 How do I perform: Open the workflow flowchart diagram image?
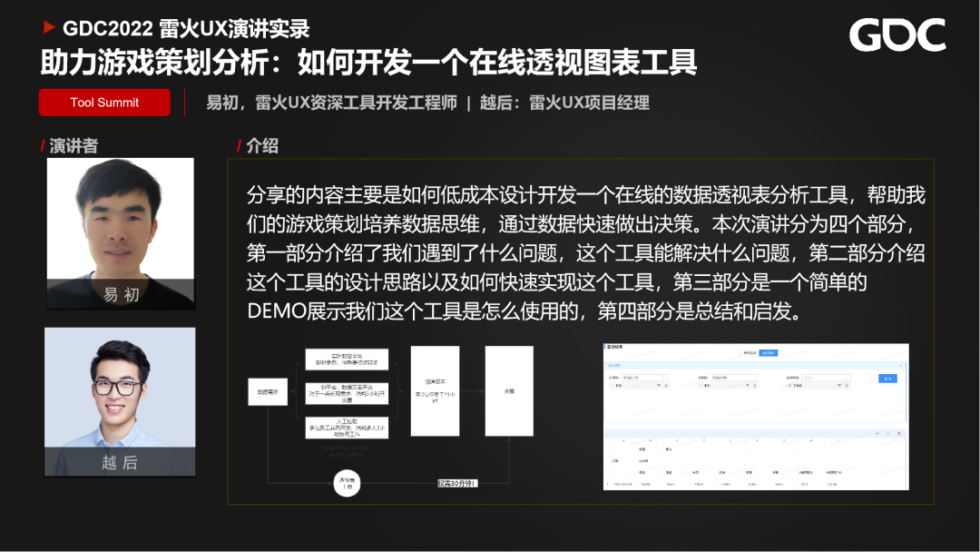pyautogui.click(x=390, y=420)
